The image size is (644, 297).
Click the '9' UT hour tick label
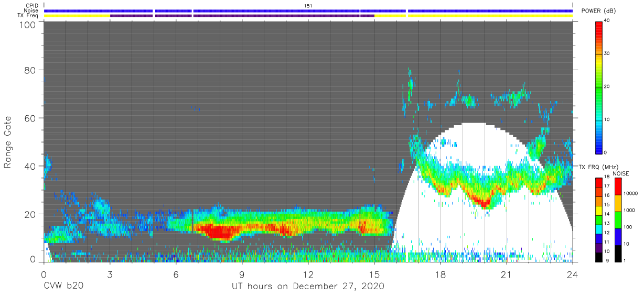242,274
